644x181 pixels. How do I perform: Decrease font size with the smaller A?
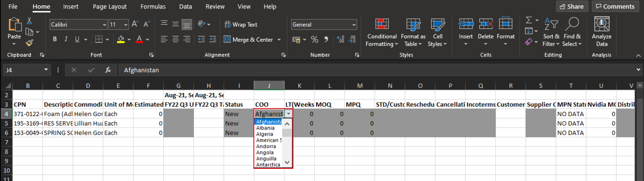146,24
